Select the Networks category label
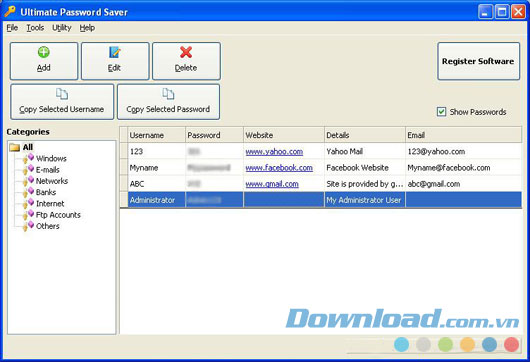This screenshot has width=530, height=362. pyautogui.click(x=52, y=181)
